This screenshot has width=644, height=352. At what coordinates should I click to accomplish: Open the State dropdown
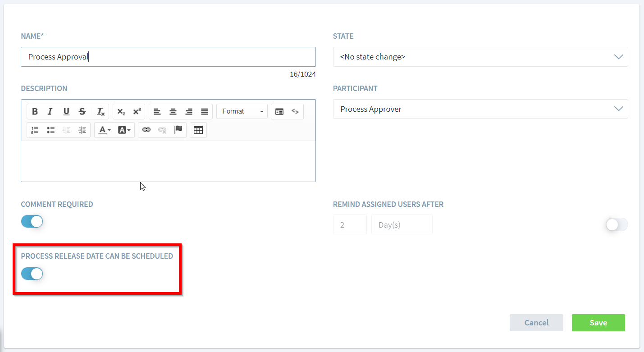[x=480, y=57]
